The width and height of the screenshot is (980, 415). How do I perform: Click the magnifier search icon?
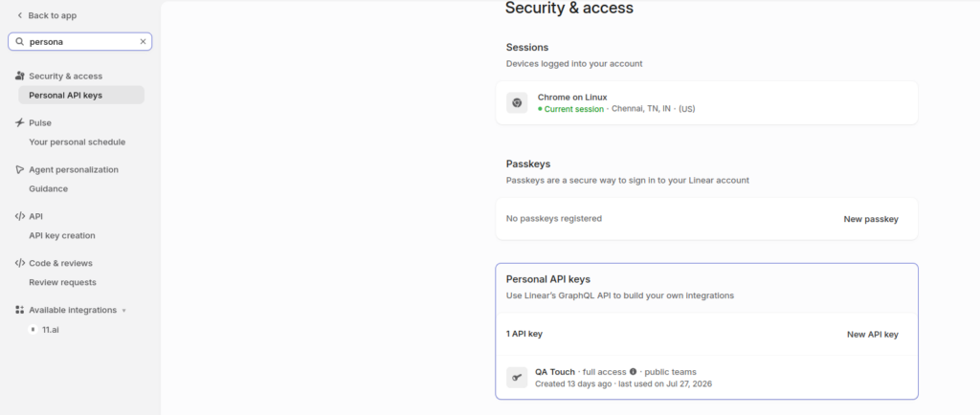click(19, 42)
